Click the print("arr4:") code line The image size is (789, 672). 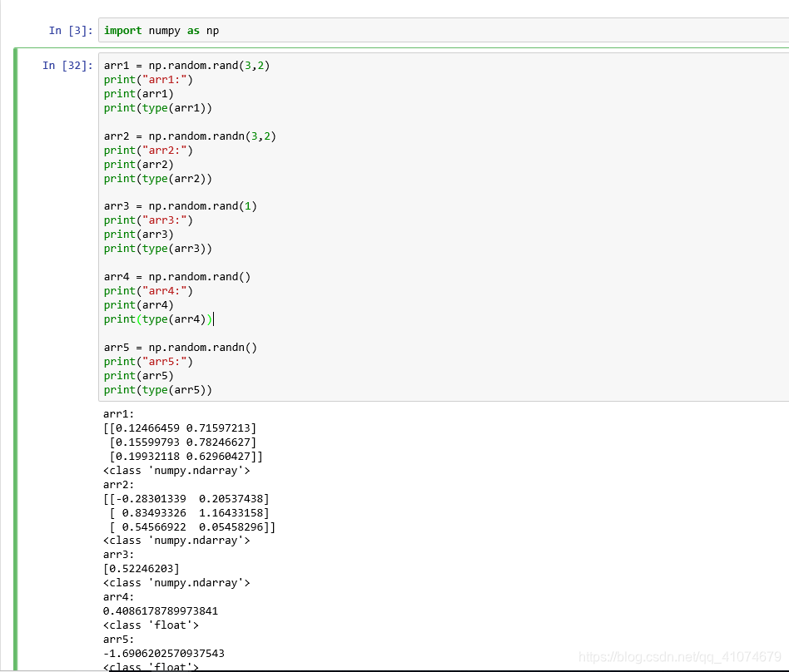click(x=148, y=291)
